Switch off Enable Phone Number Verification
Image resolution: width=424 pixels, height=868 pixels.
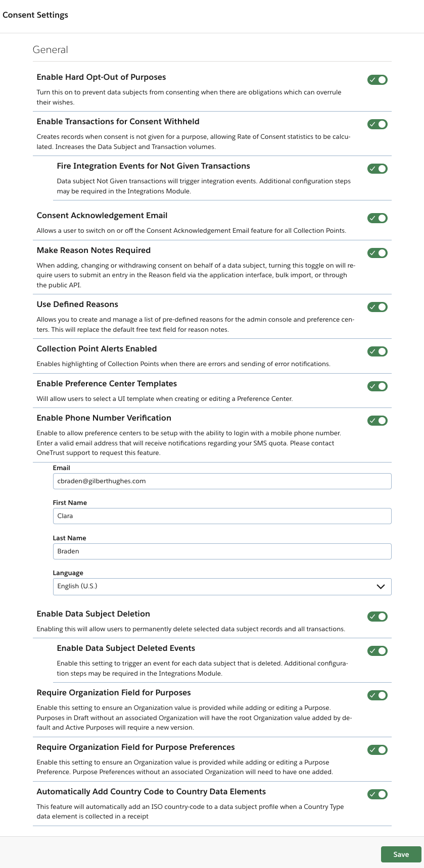coord(376,420)
